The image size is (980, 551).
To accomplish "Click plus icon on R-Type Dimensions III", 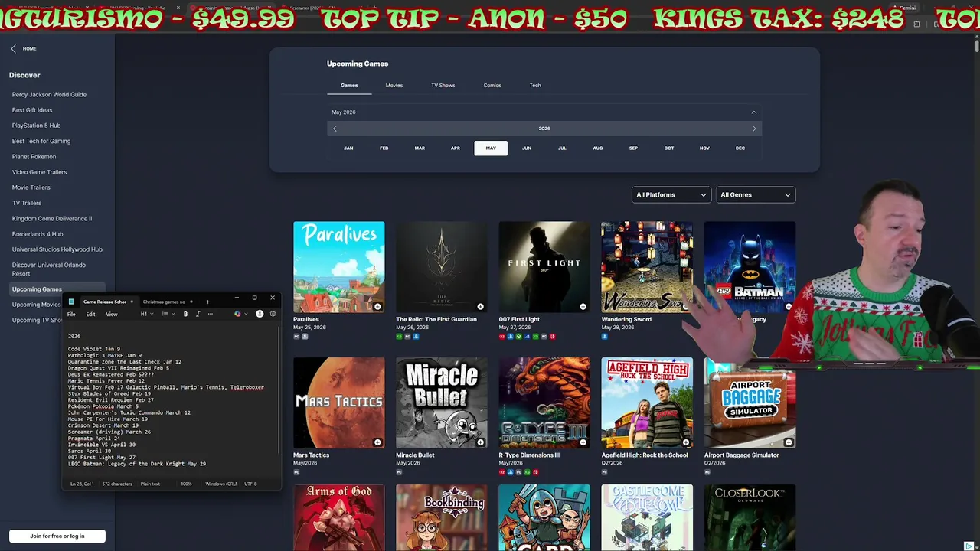I will (583, 442).
